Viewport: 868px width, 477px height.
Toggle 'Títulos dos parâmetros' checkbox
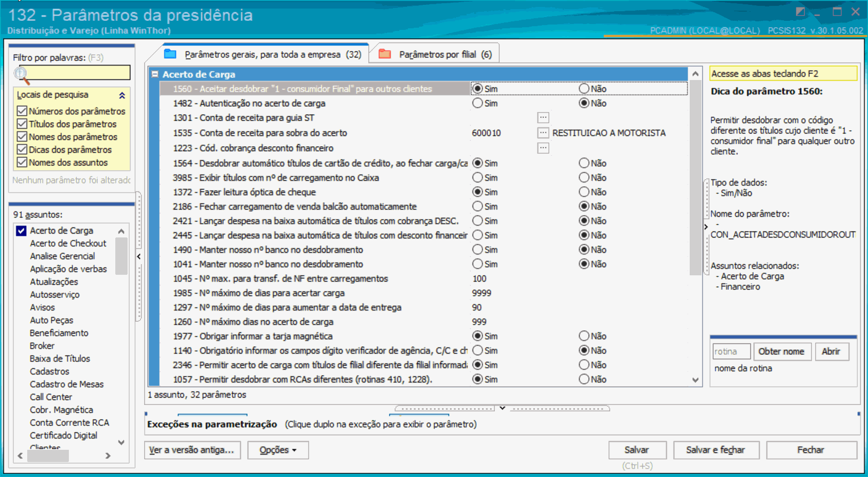[x=22, y=124]
